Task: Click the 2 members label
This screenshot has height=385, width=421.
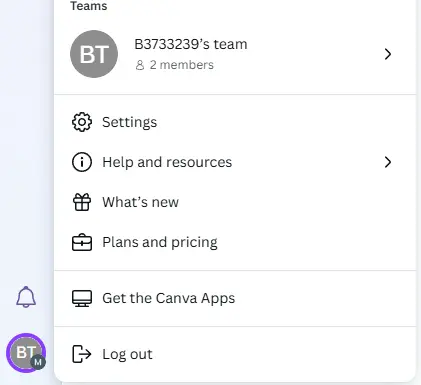Action: click(x=181, y=65)
